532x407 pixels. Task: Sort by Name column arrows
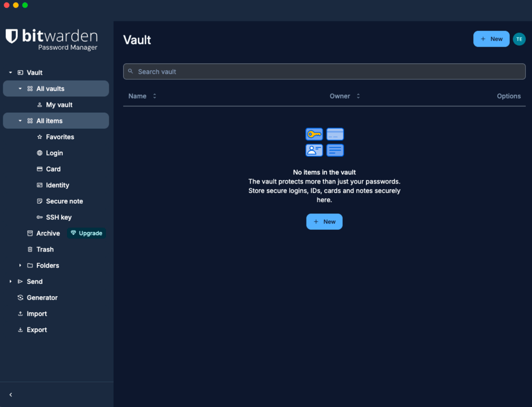pos(155,96)
